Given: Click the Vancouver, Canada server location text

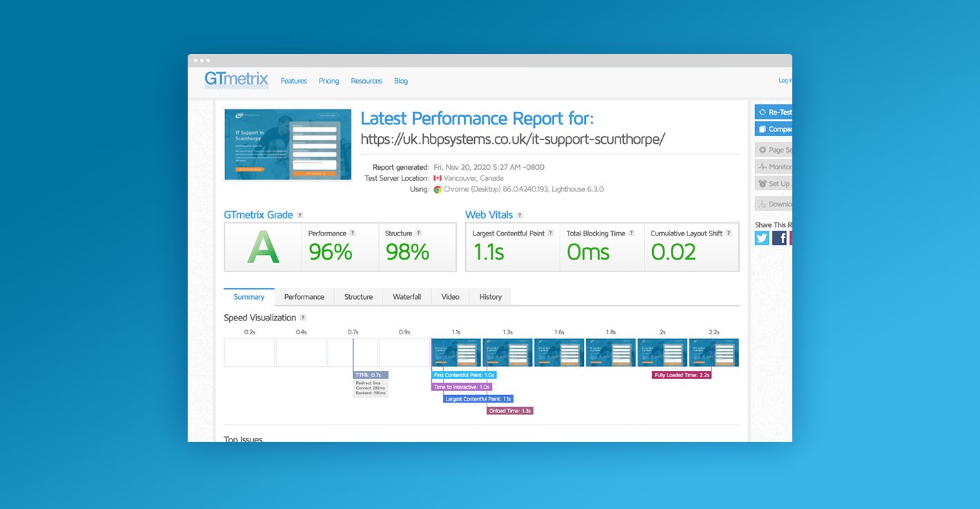Looking at the screenshot, I should coord(473,178).
